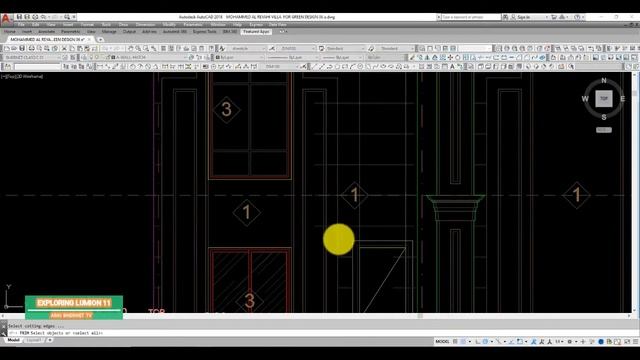The width and height of the screenshot is (640, 360).
Task: Click the new drawing tab plus button
Action: click(x=100, y=40)
